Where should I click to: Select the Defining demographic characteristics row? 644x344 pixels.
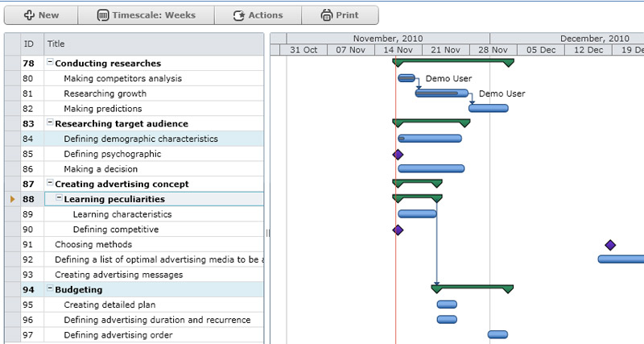tap(141, 139)
